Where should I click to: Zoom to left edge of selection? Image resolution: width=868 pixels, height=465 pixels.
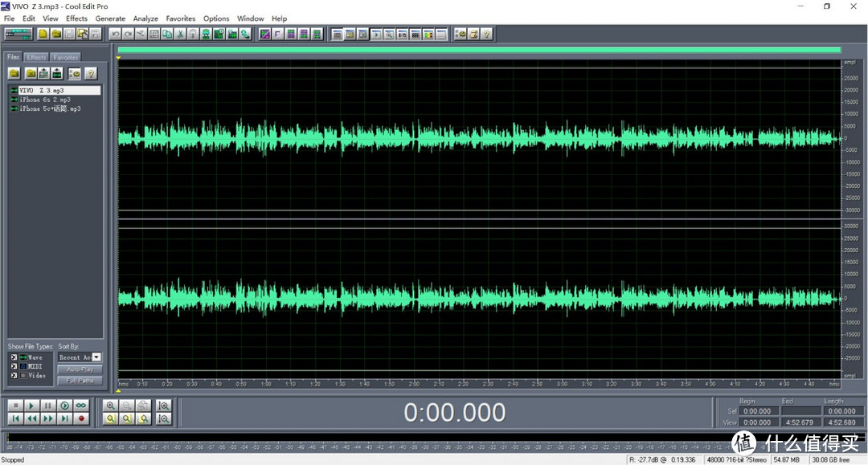click(x=127, y=418)
